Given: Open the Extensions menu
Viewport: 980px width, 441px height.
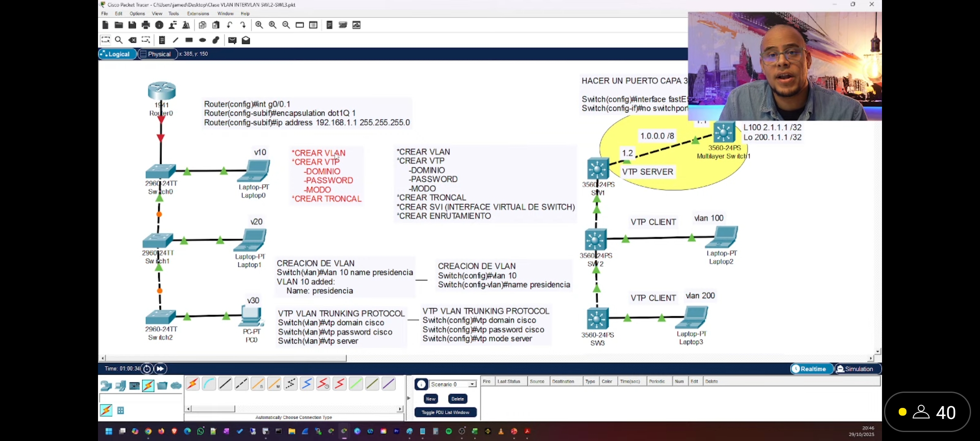Looking at the screenshot, I should pos(198,13).
